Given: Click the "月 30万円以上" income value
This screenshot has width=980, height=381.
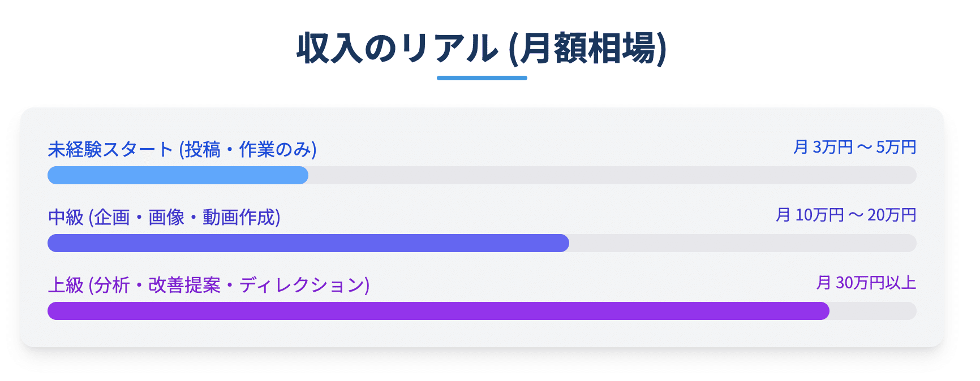Looking at the screenshot, I should pyautogui.click(x=866, y=283).
